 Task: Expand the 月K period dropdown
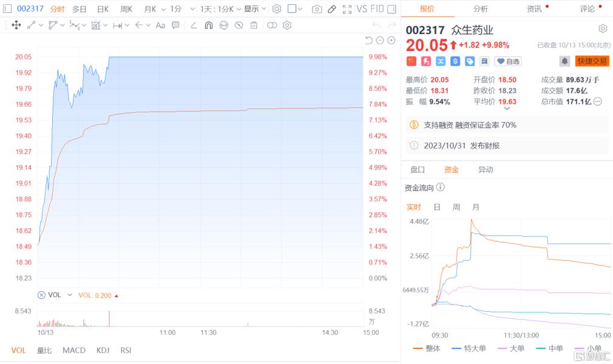tap(163, 9)
